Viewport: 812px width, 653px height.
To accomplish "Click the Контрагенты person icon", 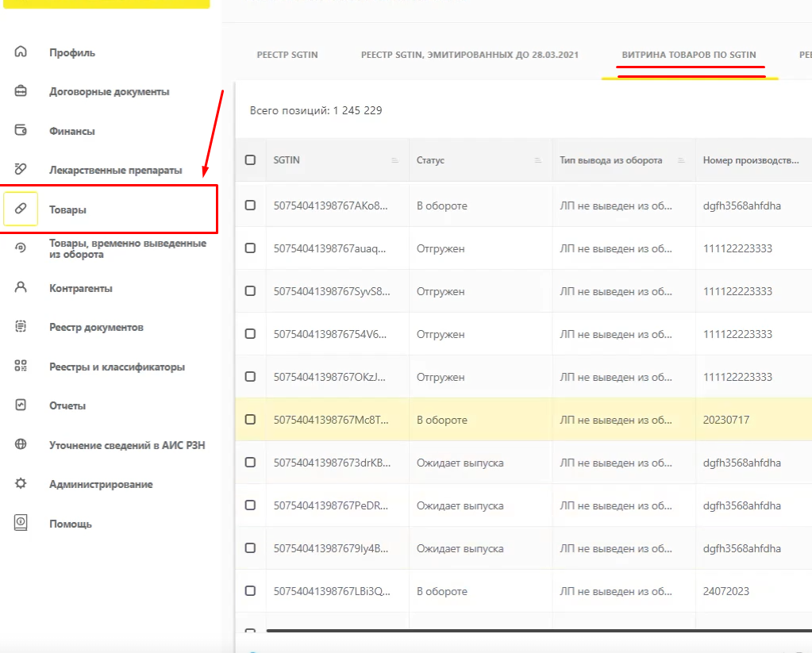I will point(21,288).
